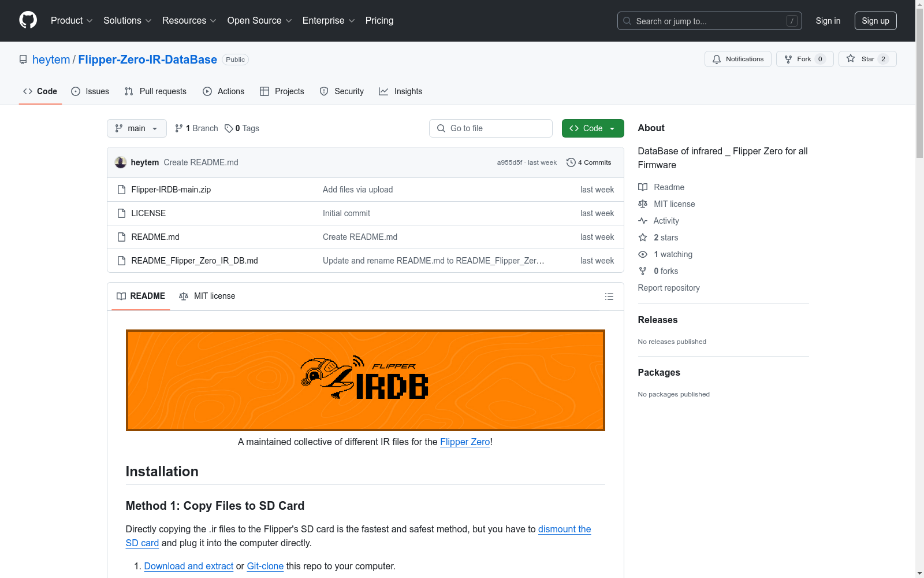Screen dimensions: 924x578
Task: Open the Releases heading link
Action: pyautogui.click(x=658, y=320)
